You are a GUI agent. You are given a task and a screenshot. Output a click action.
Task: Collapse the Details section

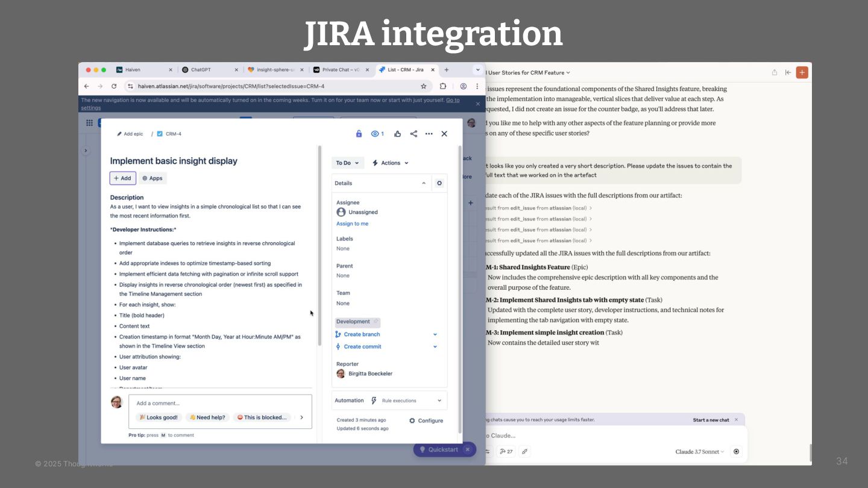pyautogui.click(x=424, y=183)
